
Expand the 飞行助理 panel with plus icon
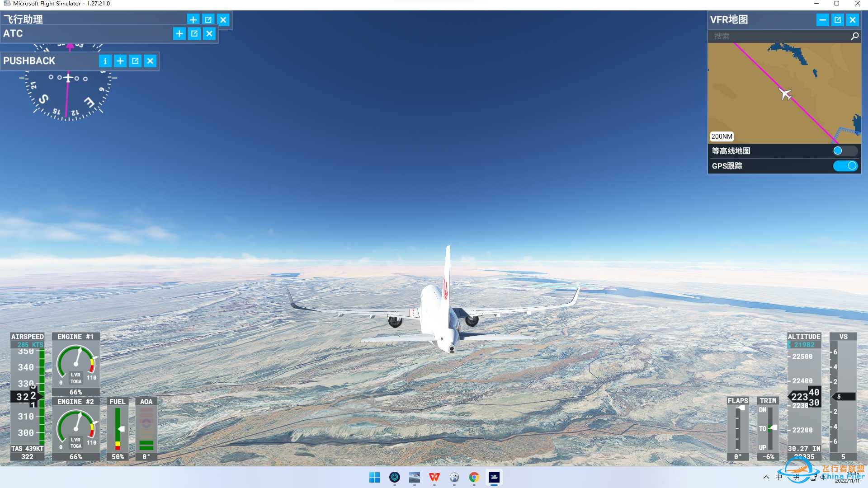(193, 20)
